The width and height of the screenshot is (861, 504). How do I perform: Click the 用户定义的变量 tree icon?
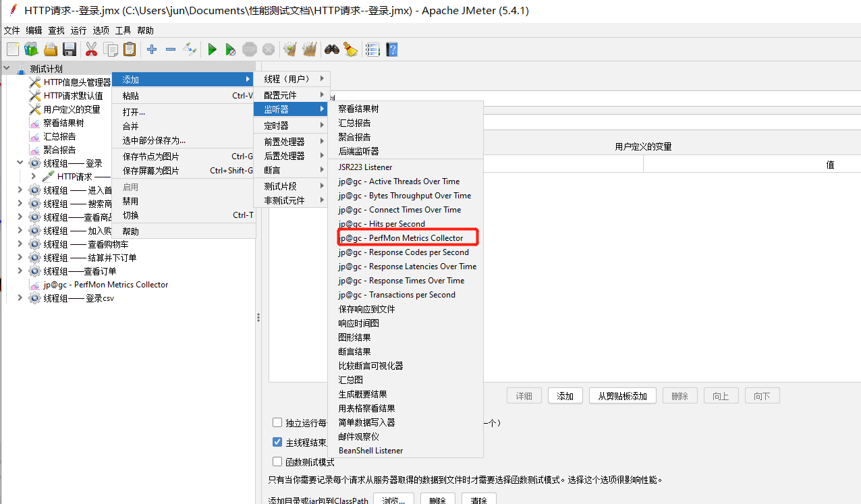[35, 109]
